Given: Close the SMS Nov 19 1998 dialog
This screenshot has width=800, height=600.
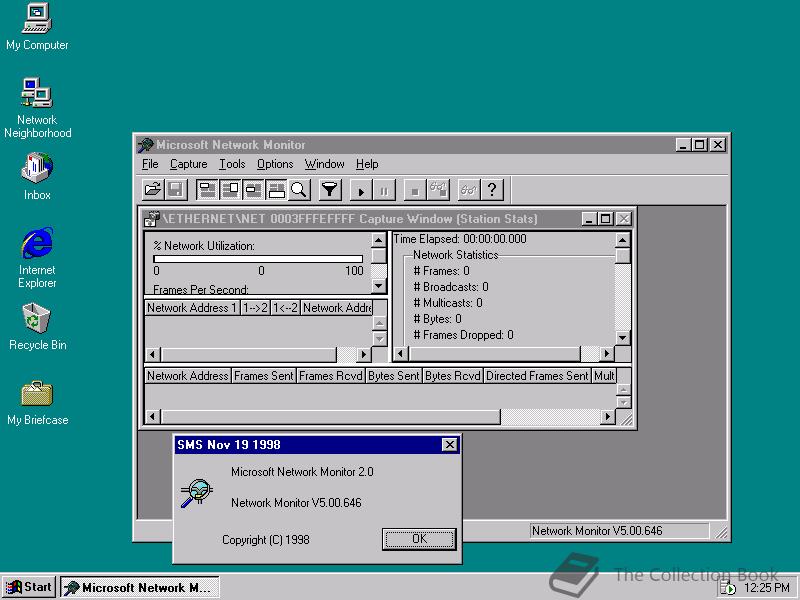Looking at the screenshot, I should pos(449,444).
